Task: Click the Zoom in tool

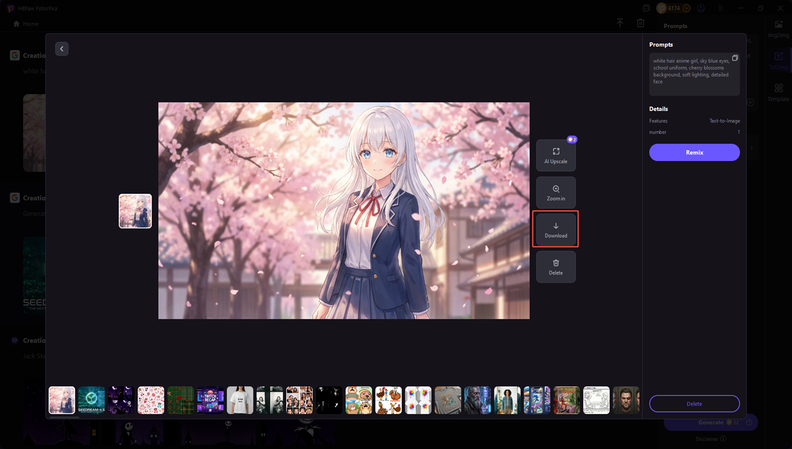Action: coord(556,192)
